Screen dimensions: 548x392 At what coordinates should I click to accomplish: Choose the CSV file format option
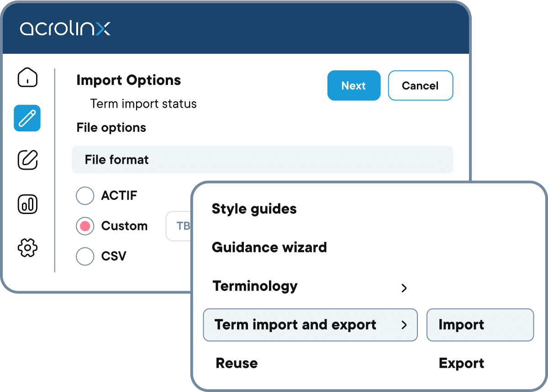[85, 256]
